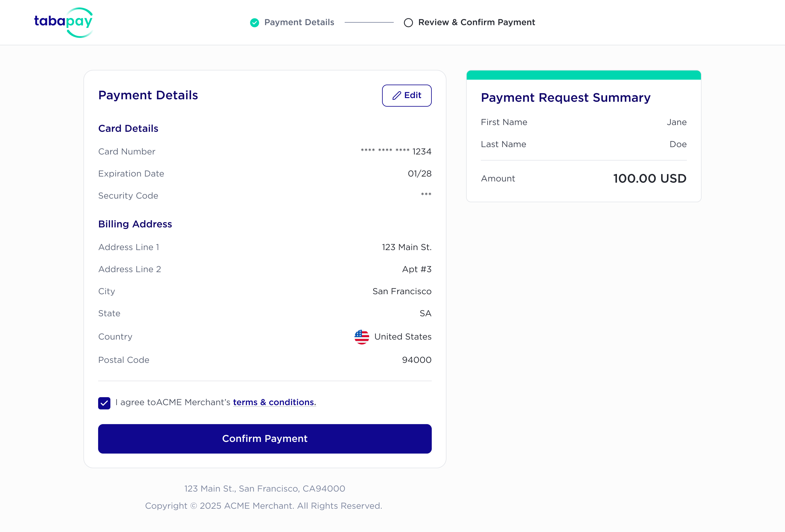The width and height of the screenshot is (785, 532).
Task: Open the terms & conditions link
Action: click(x=274, y=402)
